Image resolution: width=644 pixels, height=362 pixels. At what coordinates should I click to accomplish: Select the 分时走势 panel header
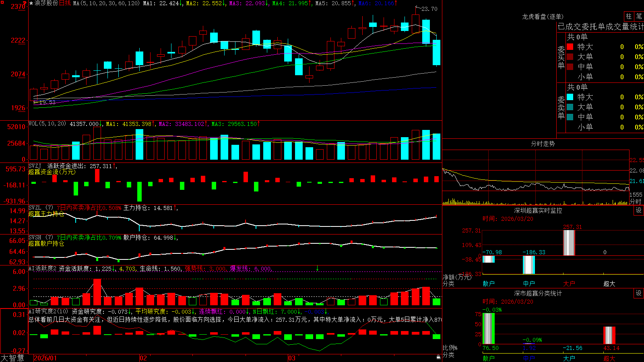[x=543, y=144]
